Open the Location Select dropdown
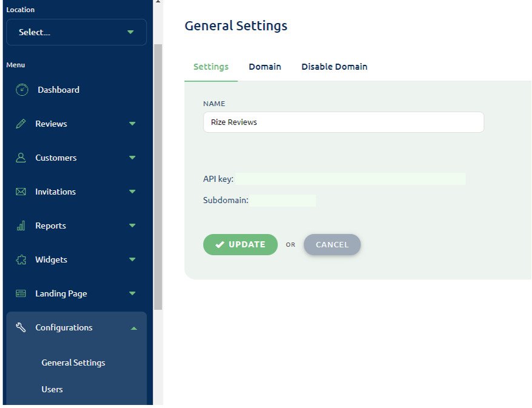The image size is (532, 408). [x=76, y=32]
